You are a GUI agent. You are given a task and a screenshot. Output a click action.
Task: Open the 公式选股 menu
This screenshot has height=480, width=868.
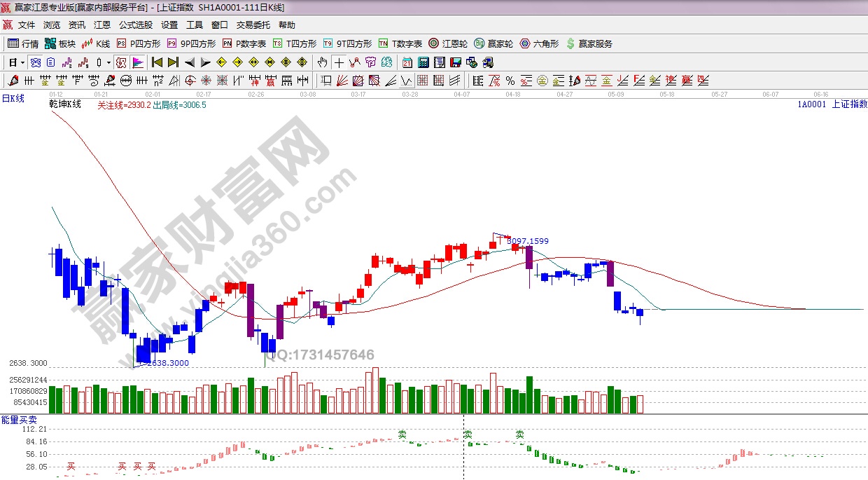click(x=135, y=25)
